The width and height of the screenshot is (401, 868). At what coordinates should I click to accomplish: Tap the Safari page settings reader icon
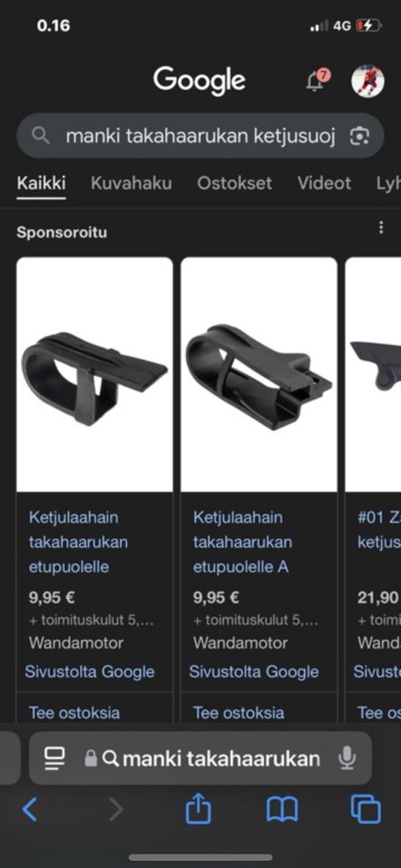54,758
